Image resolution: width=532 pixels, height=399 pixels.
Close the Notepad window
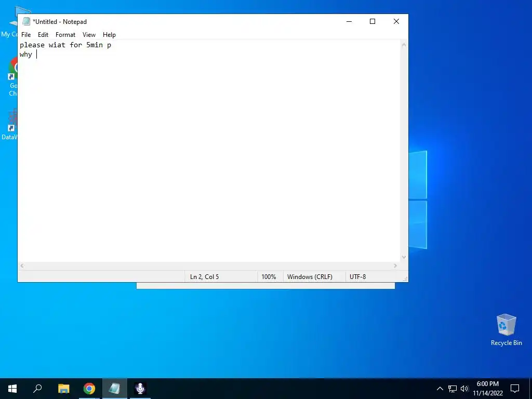click(x=396, y=21)
